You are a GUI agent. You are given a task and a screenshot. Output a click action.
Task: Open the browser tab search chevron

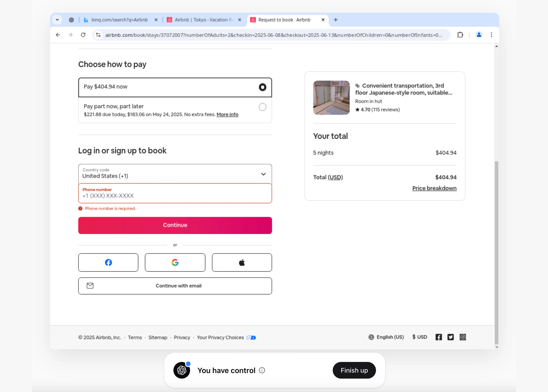[x=57, y=20]
